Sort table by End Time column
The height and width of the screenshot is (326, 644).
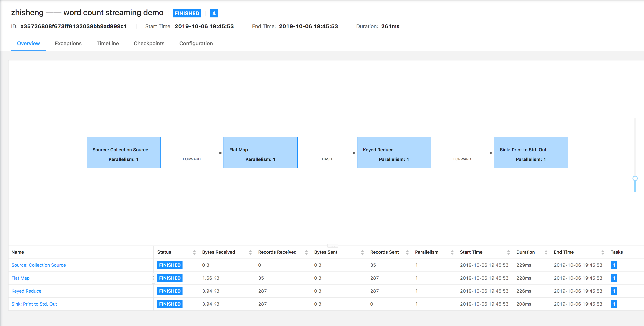click(602, 252)
